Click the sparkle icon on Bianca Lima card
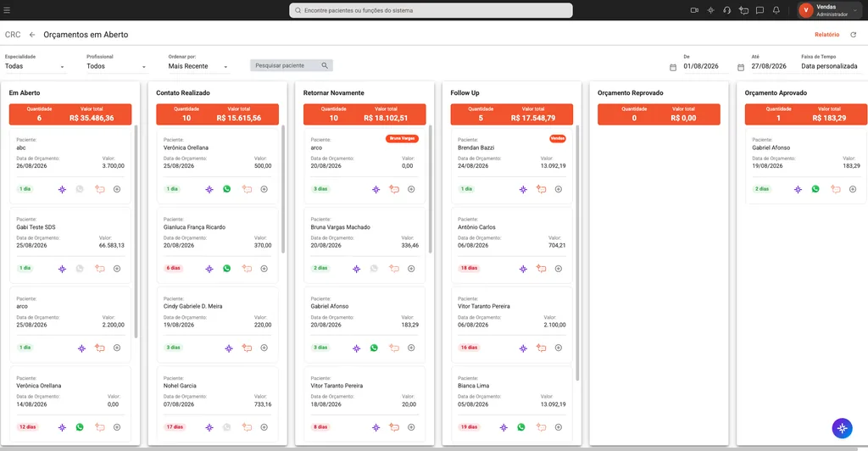Screen dimensions: 868x451 tap(504, 427)
